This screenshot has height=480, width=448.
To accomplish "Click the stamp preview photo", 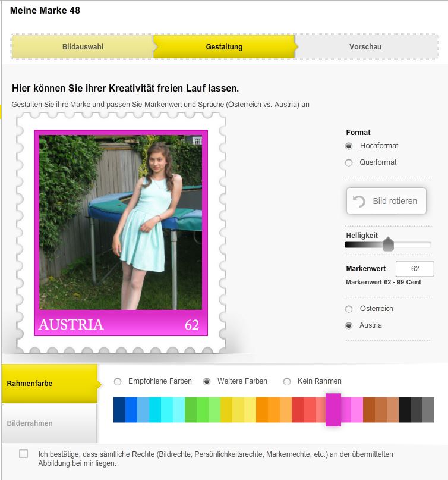I will tap(121, 222).
